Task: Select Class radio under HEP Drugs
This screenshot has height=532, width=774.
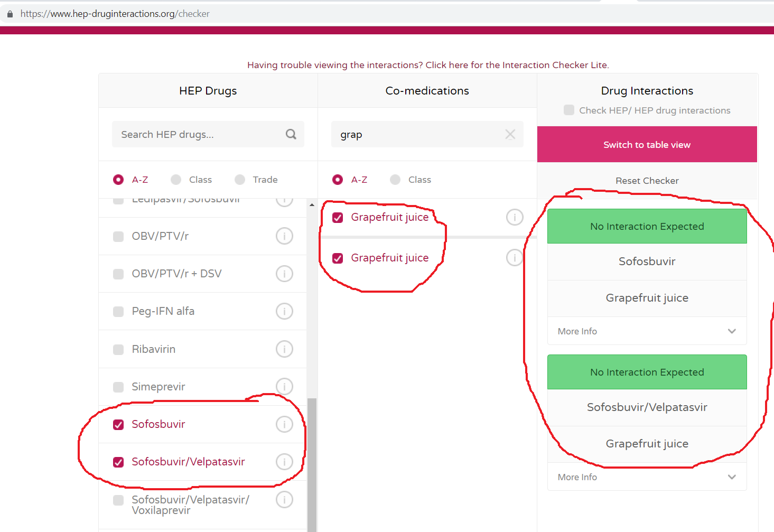Action: [176, 180]
